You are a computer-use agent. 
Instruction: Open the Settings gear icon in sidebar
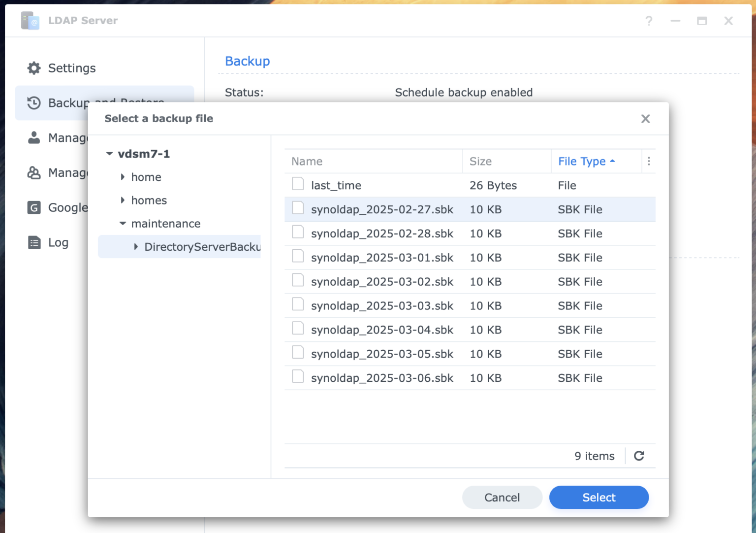(33, 68)
